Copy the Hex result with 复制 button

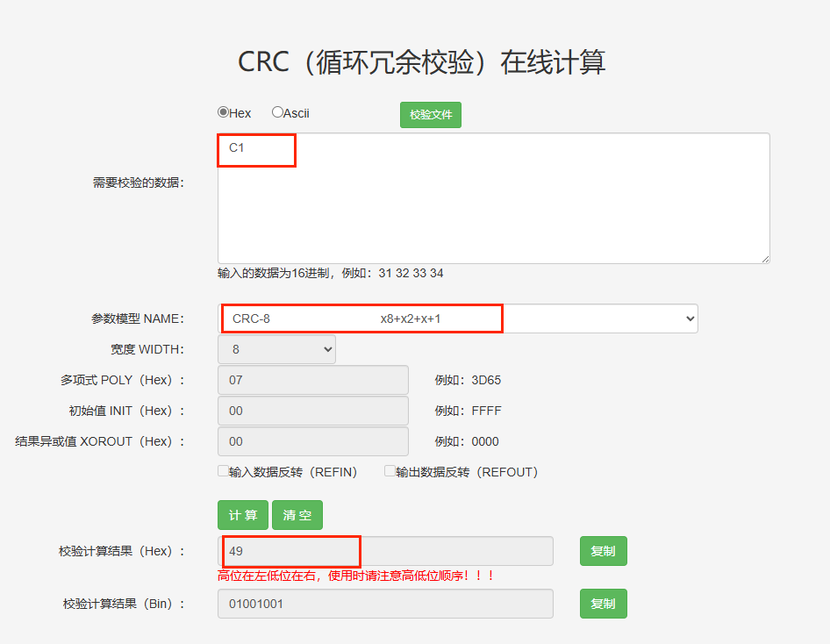603,551
